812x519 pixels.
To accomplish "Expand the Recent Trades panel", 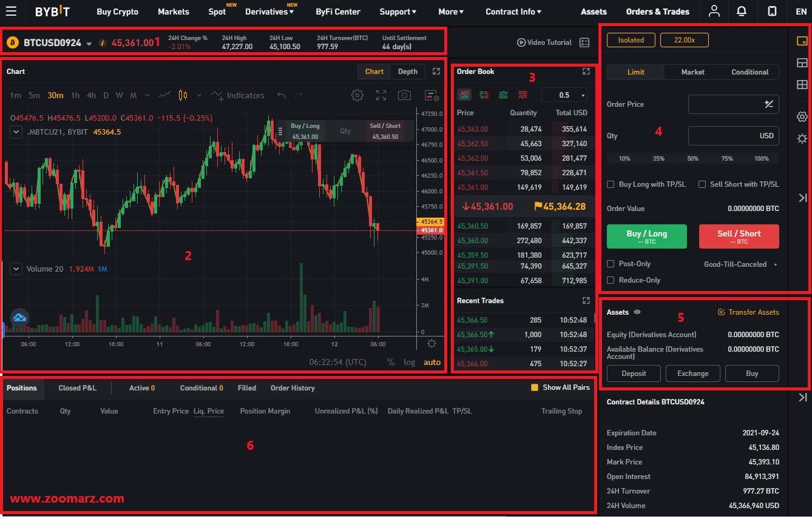I will (586, 301).
